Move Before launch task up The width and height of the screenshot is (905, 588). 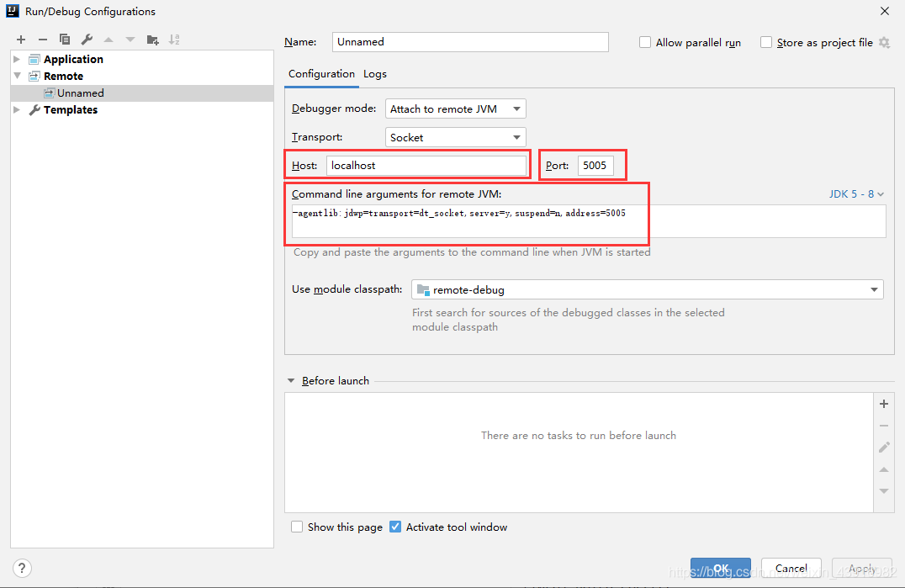884,469
